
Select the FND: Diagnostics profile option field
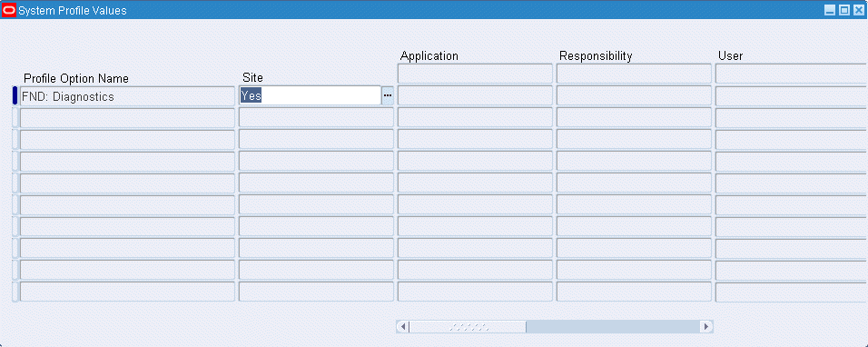click(127, 96)
